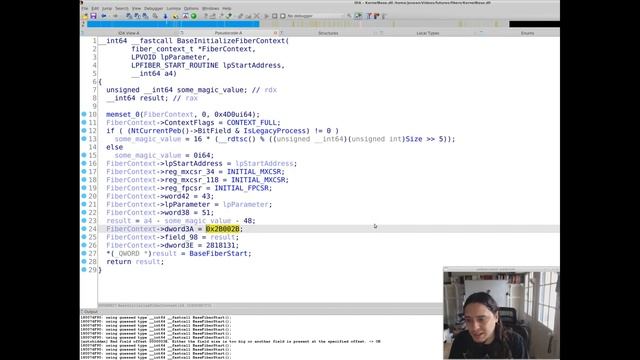
Task: Open the No debugger selector dropdown
Action: point(315,16)
